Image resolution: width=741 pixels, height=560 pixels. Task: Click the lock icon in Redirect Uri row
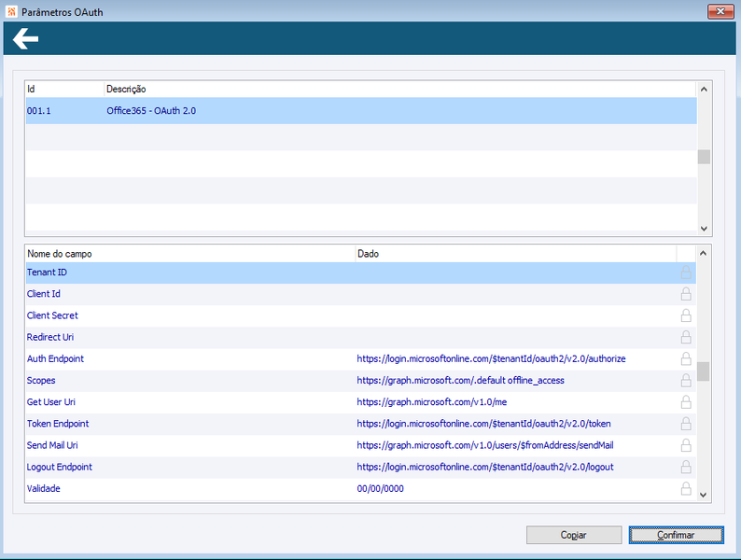(x=686, y=337)
